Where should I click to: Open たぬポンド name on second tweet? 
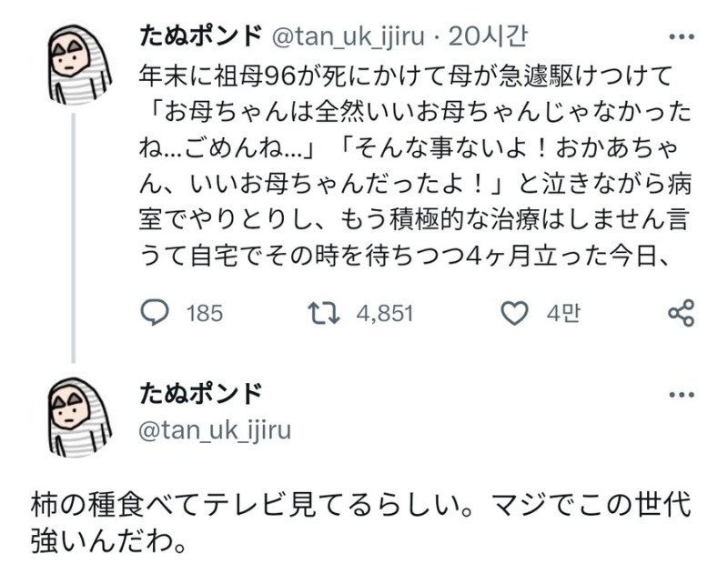[x=200, y=394]
